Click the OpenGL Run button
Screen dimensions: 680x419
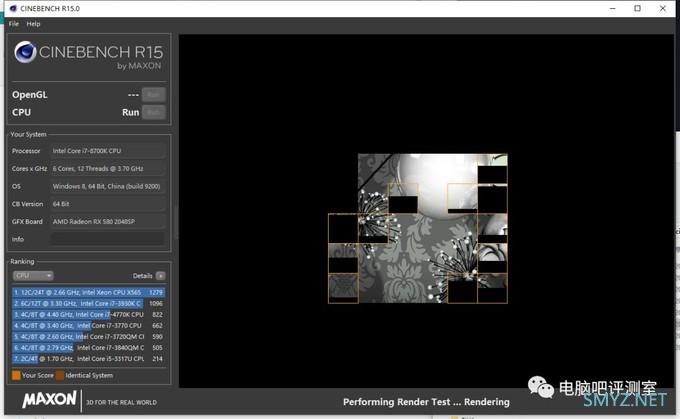154,95
